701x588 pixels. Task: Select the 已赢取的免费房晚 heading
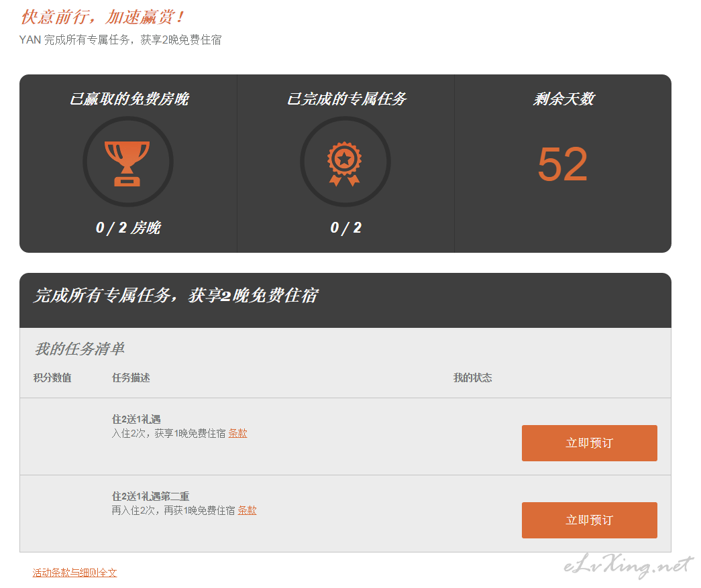pos(128,99)
